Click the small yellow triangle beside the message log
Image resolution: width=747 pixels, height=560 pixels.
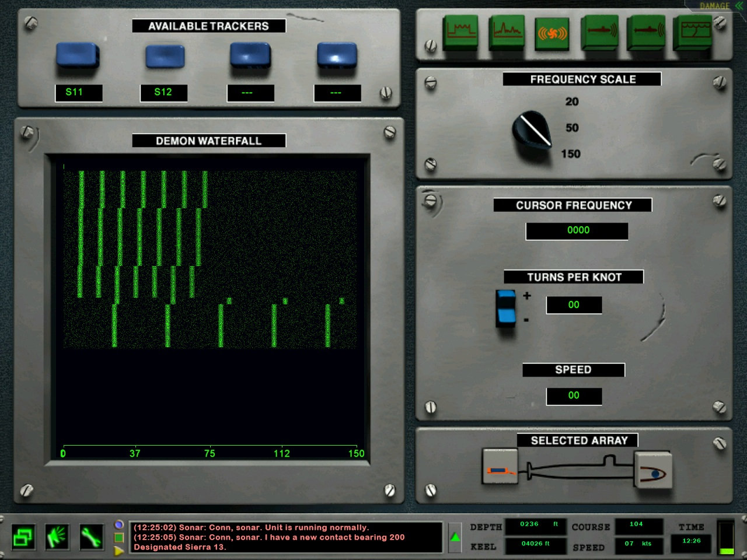tap(119, 550)
